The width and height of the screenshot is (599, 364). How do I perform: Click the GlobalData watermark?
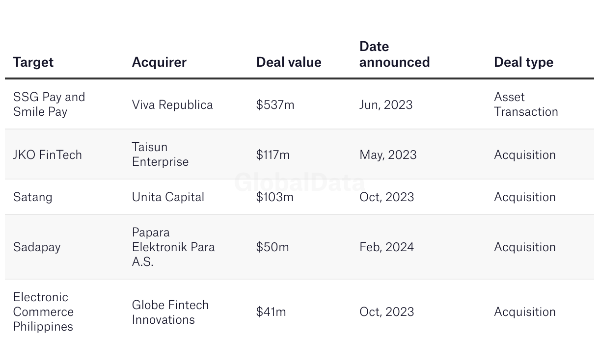[x=299, y=182]
